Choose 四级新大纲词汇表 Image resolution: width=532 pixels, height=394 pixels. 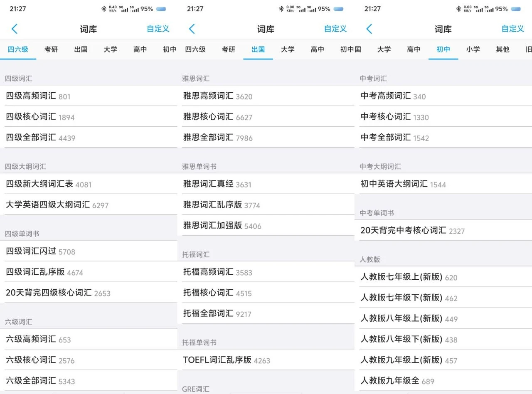pyautogui.click(x=89, y=184)
